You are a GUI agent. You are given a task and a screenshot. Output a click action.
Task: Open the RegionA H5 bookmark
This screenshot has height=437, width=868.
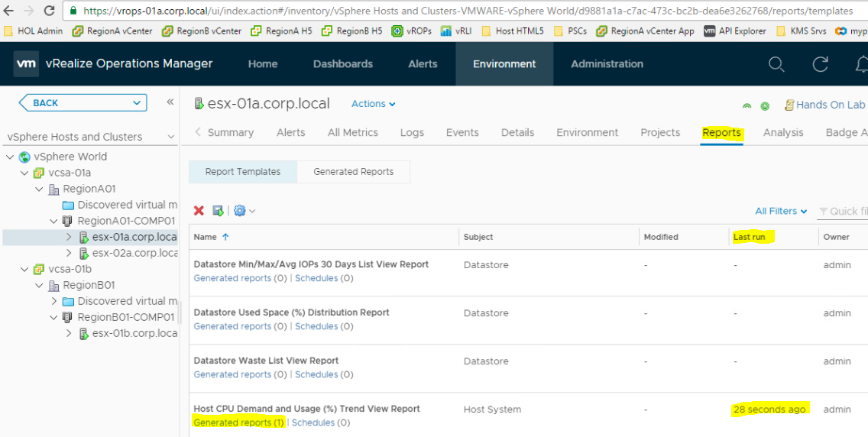point(281,31)
